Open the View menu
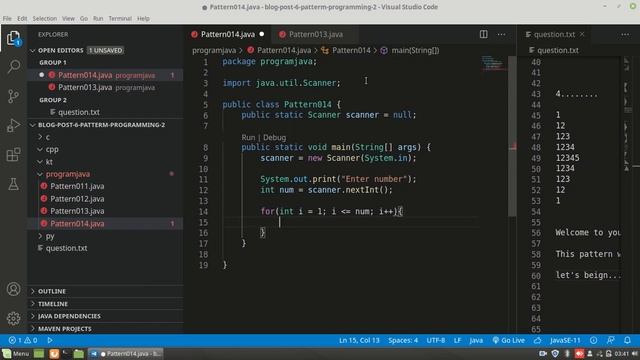 (68, 18)
